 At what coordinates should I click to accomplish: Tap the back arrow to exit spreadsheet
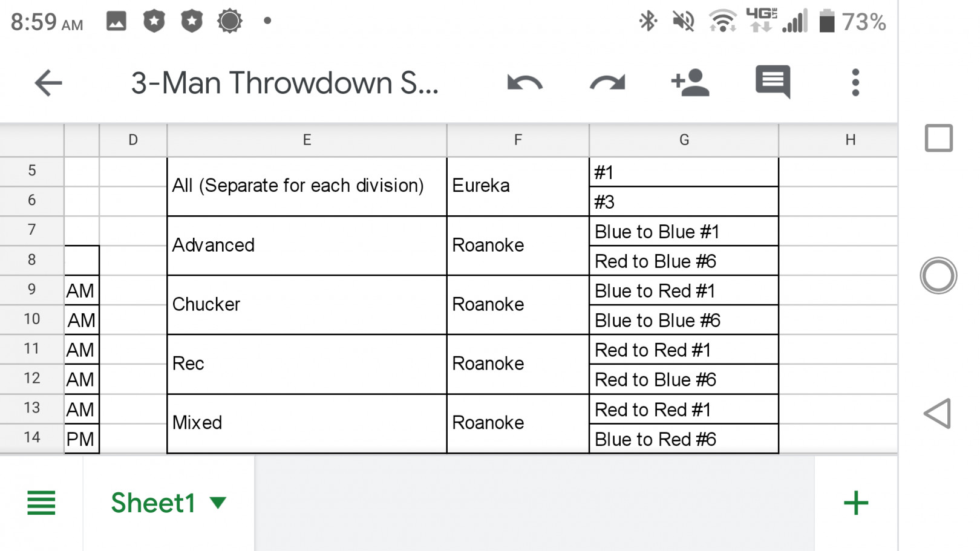click(x=48, y=83)
